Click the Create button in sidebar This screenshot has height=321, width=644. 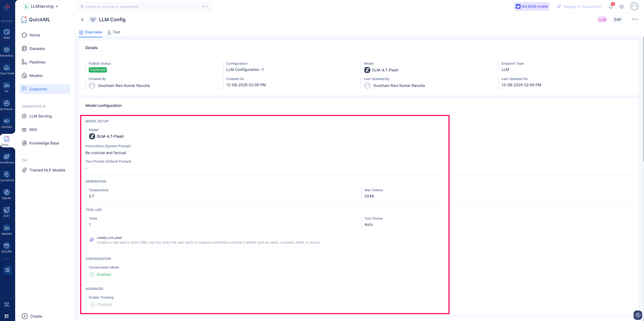32,316
